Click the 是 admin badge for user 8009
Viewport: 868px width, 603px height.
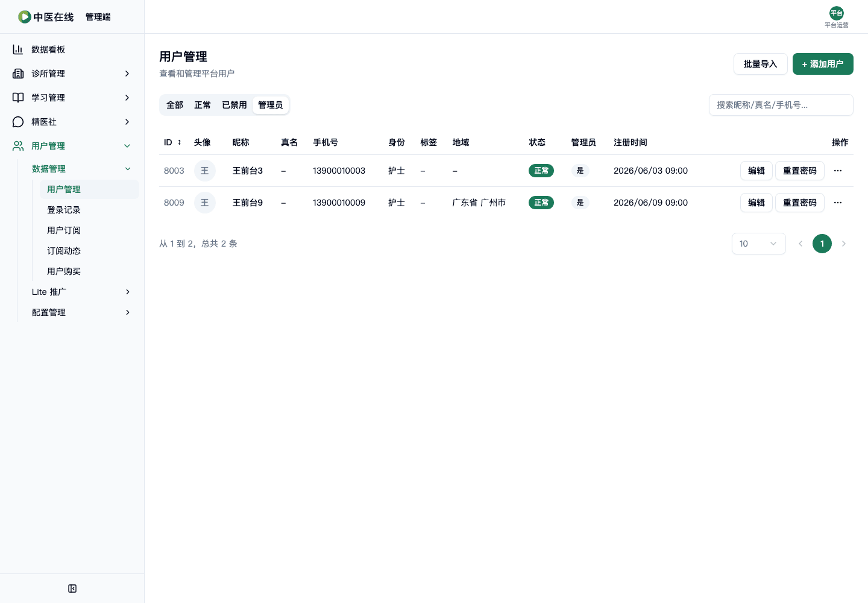(x=580, y=203)
